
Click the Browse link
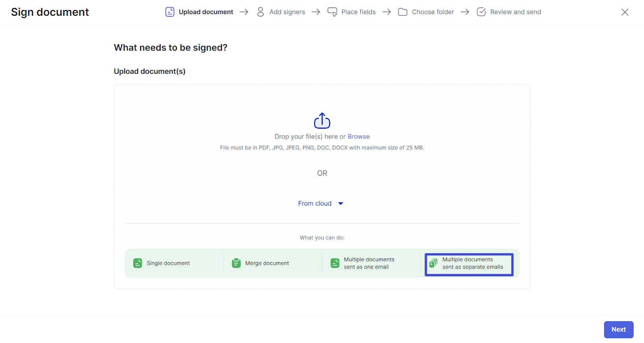point(358,137)
